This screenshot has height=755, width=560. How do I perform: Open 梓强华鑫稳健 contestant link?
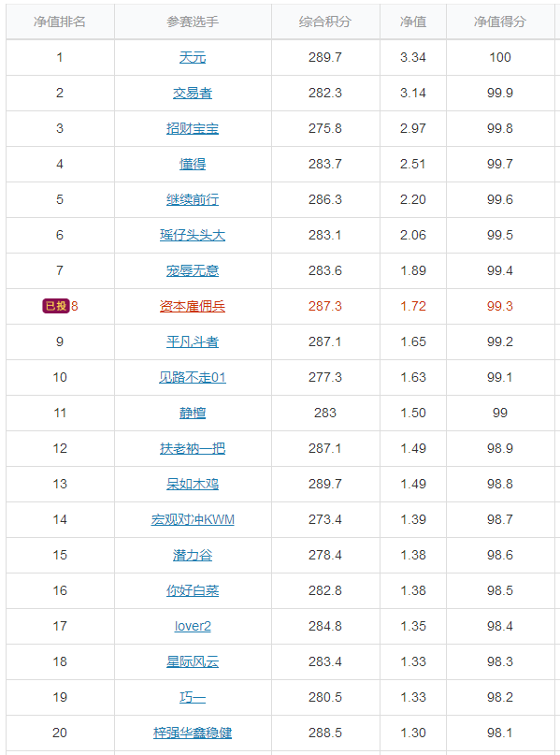point(193,733)
